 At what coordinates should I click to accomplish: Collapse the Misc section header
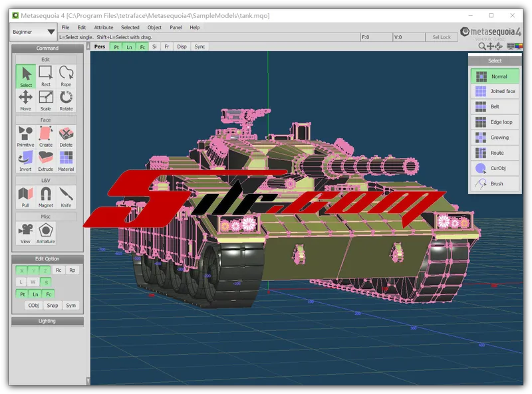point(46,217)
